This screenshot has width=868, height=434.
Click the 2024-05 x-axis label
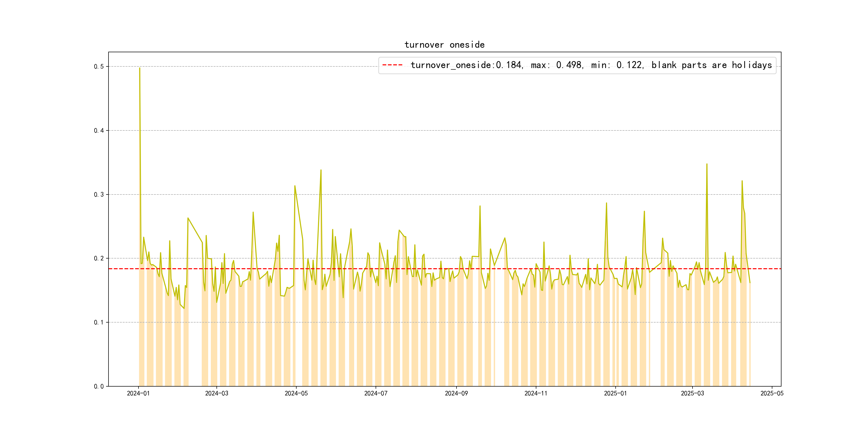pyautogui.click(x=296, y=393)
